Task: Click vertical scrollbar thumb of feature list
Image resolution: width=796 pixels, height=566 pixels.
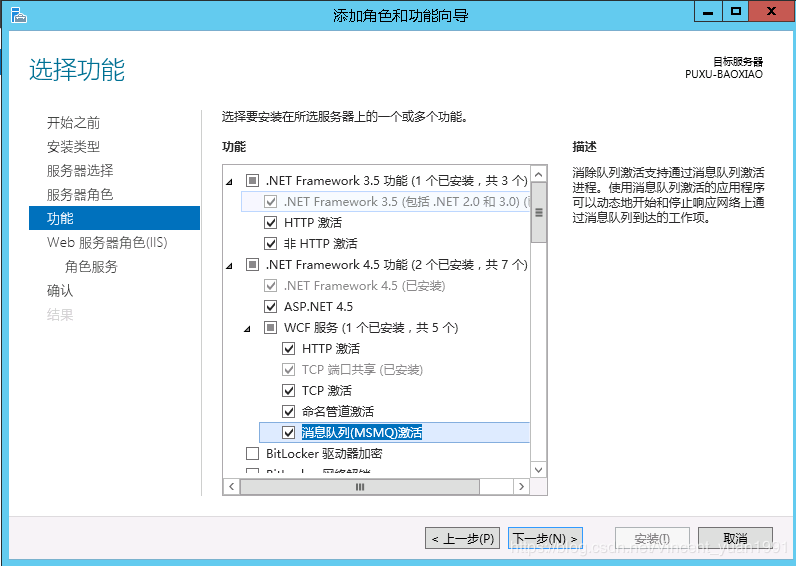Action: click(x=539, y=212)
